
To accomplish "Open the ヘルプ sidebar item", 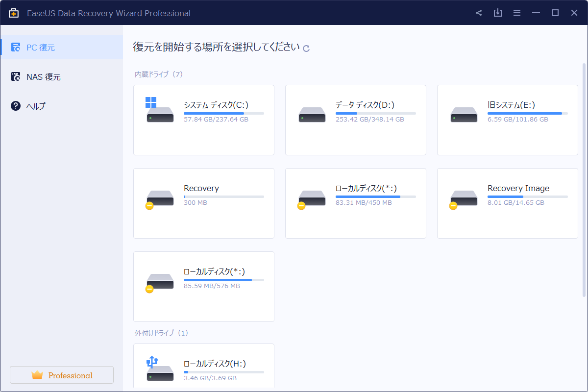I will point(61,106).
